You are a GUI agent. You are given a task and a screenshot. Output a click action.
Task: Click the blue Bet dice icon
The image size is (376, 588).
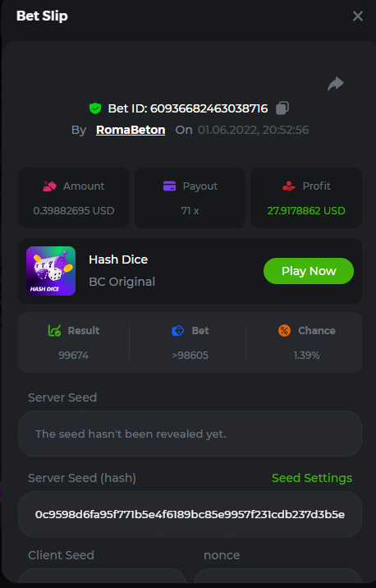coord(177,330)
